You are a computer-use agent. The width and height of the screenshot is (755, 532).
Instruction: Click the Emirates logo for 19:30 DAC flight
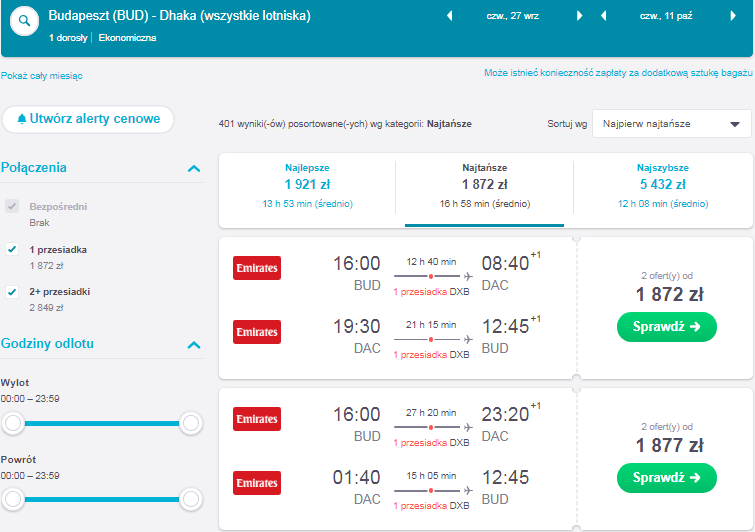[257, 332]
